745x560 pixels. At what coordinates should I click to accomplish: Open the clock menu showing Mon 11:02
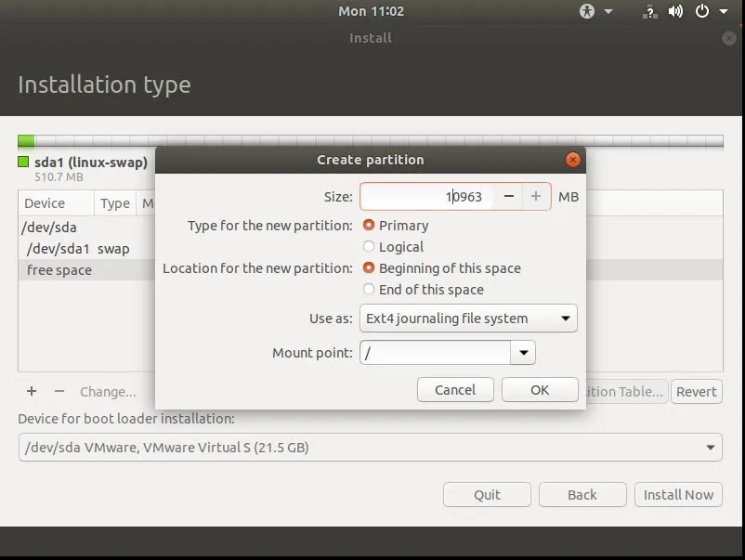coord(371,11)
